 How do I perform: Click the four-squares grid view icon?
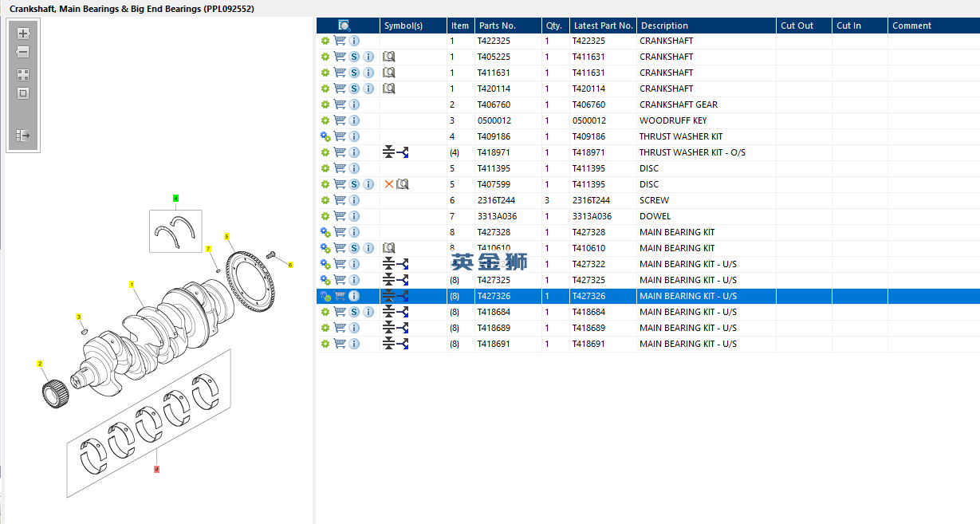(23, 75)
